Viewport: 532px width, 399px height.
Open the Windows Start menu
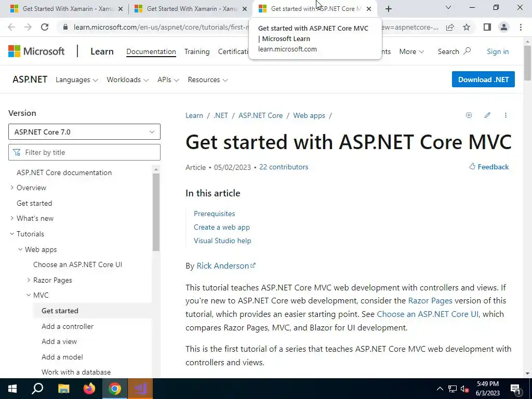[12, 389]
